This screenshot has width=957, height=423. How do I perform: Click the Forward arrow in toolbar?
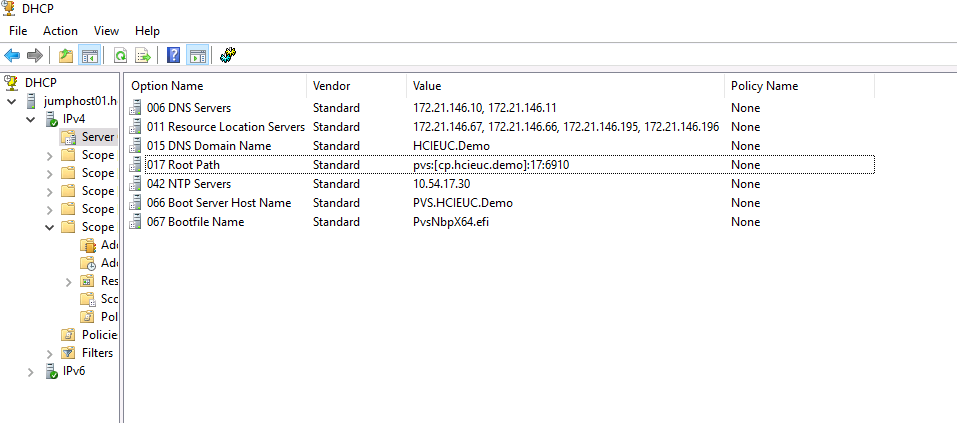[35, 55]
